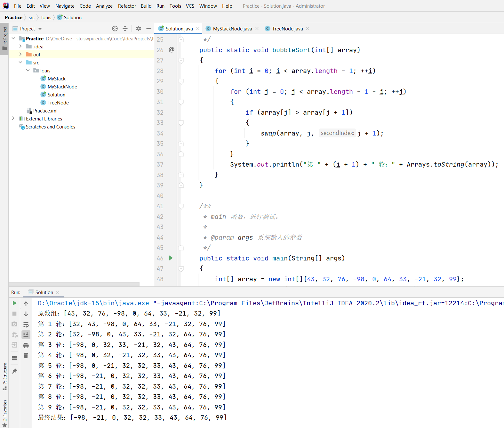Viewport: 504px width, 428px height.
Task: Stop the running process button
Action: [x=14, y=314]
